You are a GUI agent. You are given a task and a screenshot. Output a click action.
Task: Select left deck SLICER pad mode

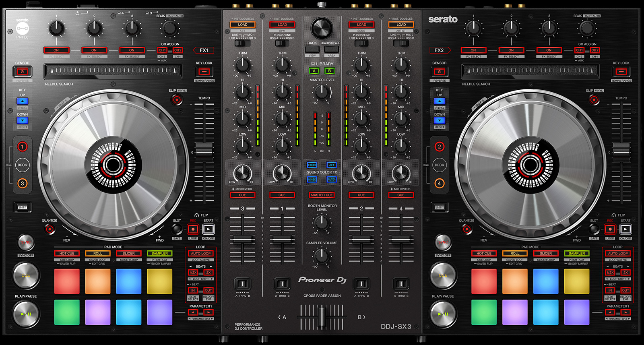(129, 253)
